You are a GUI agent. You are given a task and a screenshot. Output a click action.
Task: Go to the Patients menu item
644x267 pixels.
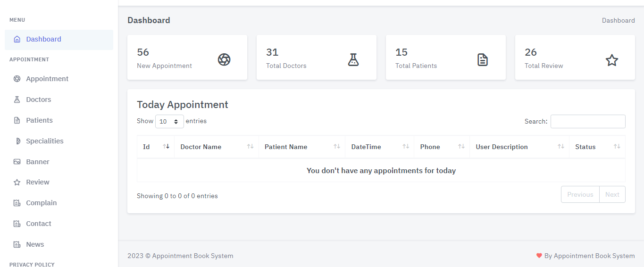(39, 120)
